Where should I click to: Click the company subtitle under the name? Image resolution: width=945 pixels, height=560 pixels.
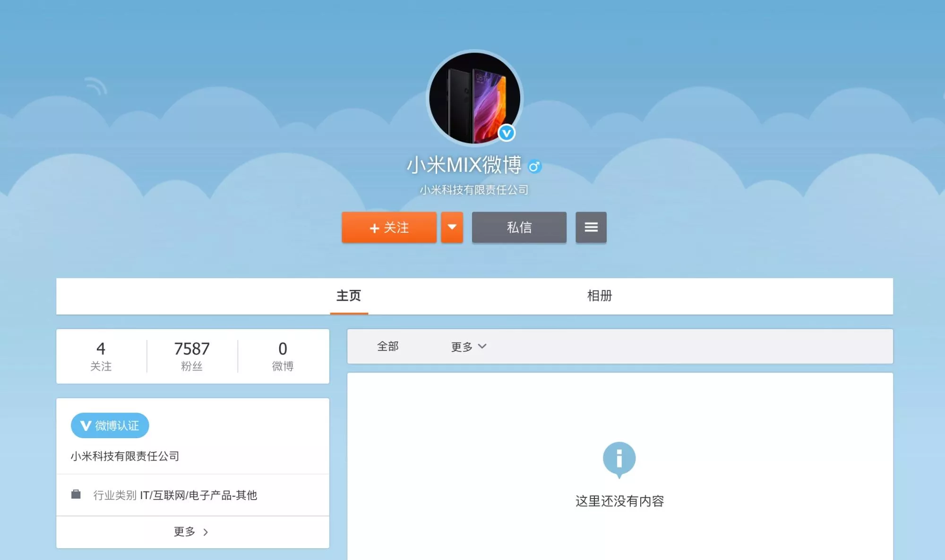(x=474, y=190)
